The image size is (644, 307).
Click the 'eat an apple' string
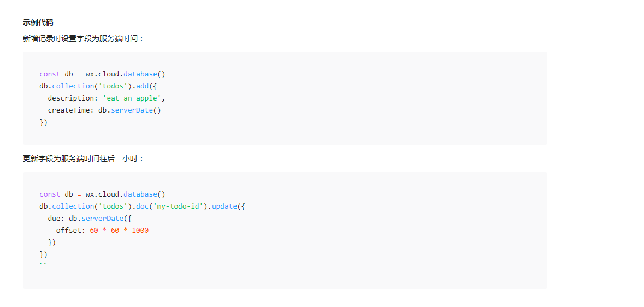[x=134, y=98]
